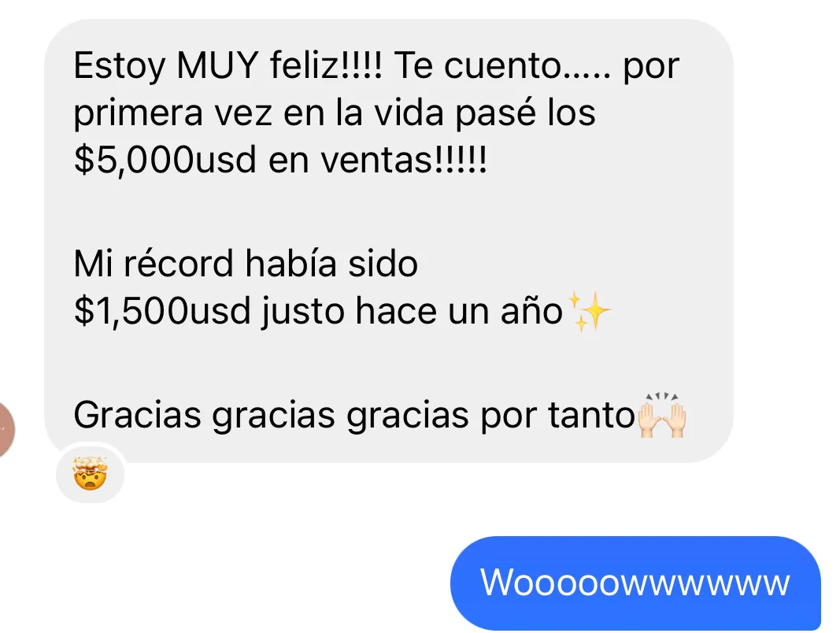Click the 'Mi récord había sido' line
Screen dimensions: 840x633
click(x=246, y=264)
